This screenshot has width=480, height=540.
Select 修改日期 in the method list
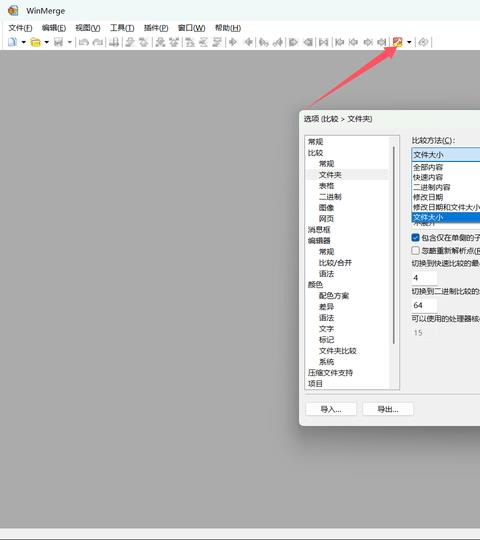click(x=446, y=197)
